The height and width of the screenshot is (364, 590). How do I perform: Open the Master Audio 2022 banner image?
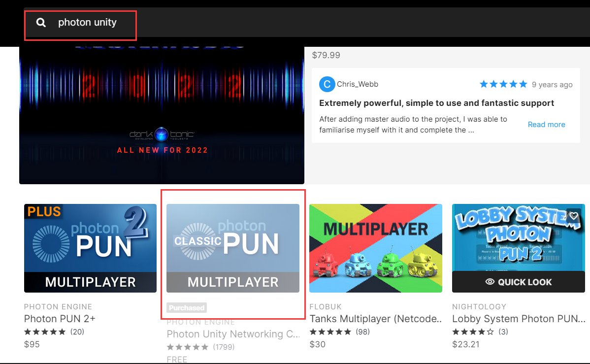tap(162, 115)
